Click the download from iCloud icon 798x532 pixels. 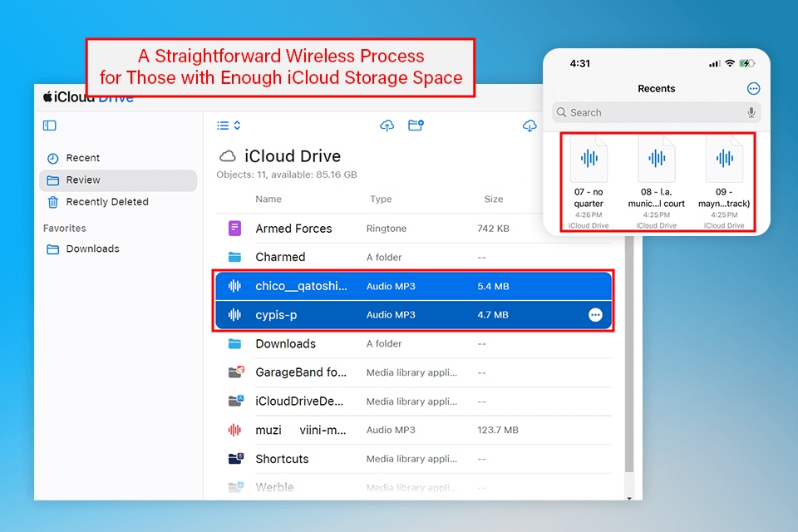[530, 126]
